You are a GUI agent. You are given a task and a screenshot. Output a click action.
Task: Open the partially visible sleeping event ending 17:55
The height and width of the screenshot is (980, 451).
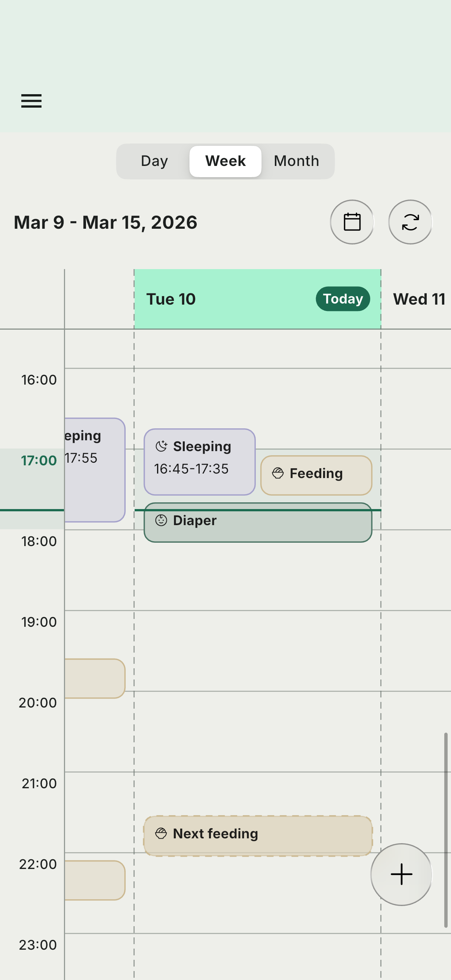click(94, 470)
